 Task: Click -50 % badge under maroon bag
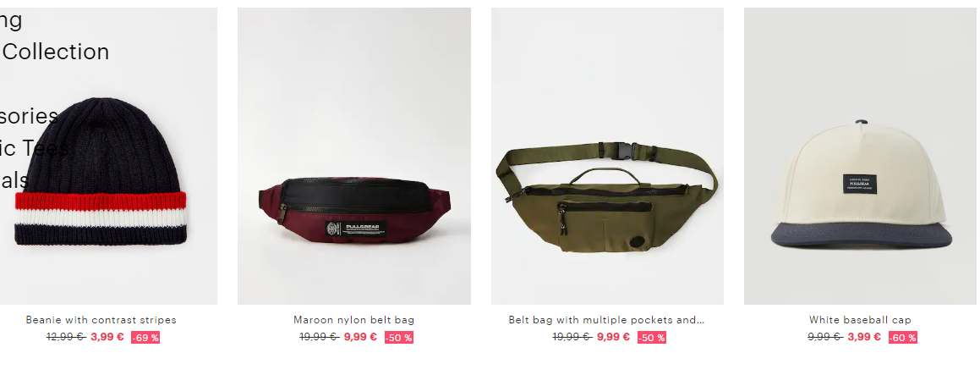click(x=399, y=338)
